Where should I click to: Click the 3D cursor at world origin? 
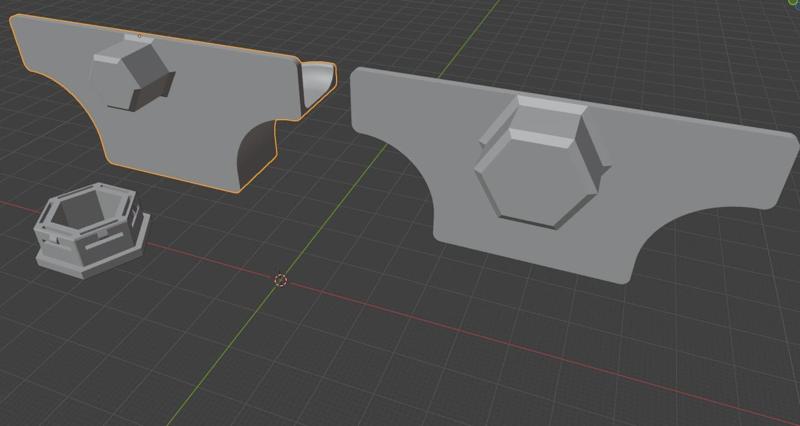281,280
